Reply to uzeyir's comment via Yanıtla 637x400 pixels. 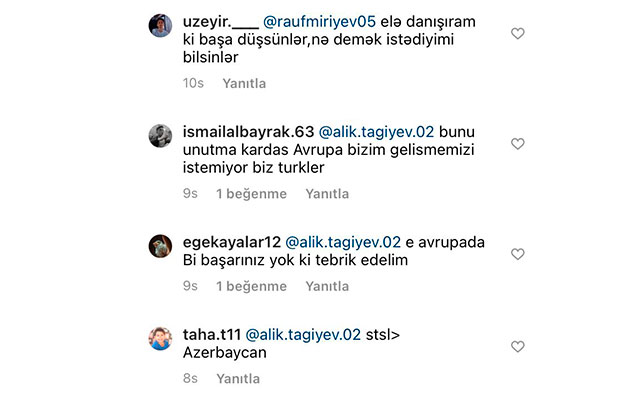click(244, 83)
